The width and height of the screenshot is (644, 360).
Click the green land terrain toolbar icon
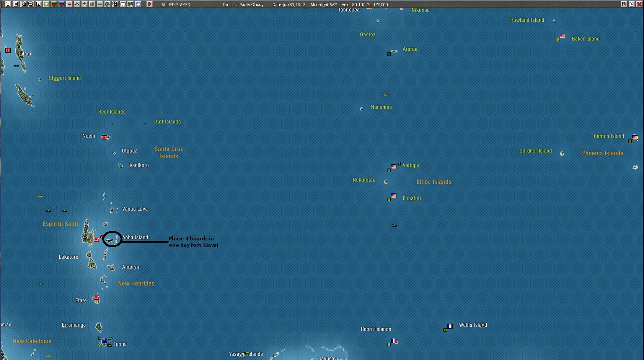[x=92, y=4]
